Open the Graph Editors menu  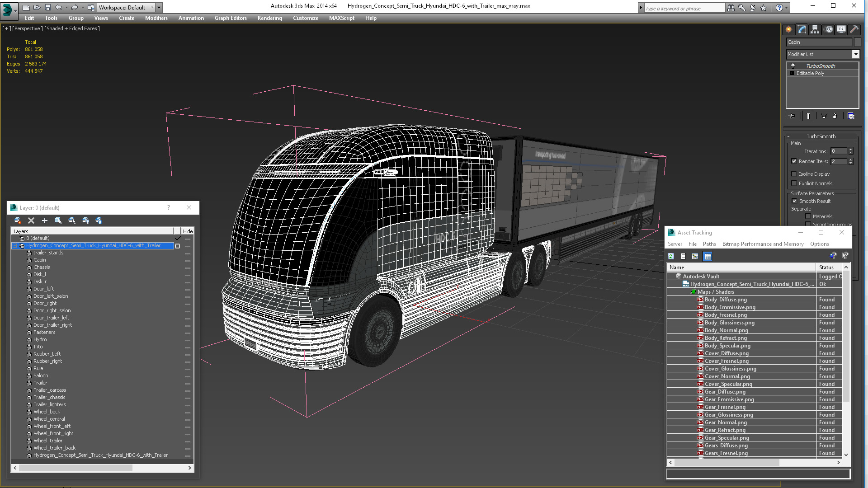(231, 18)
